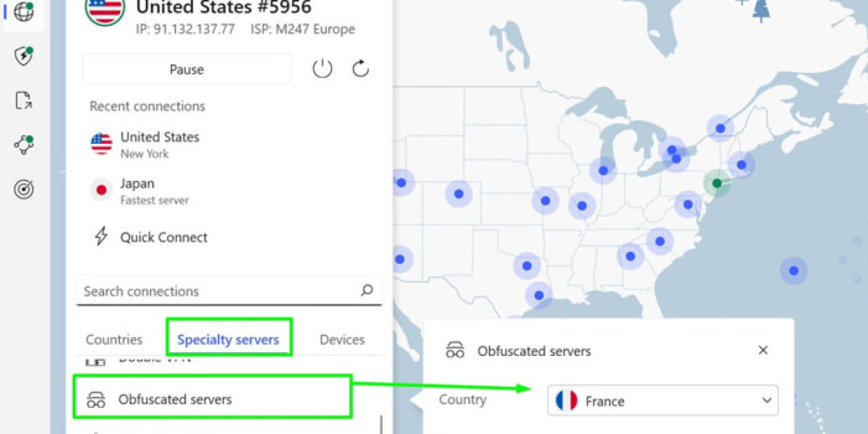Switch to the Specialty servers tab
Image resolution: width=868 pixels, height=434 pixels.
pos(228,339)
